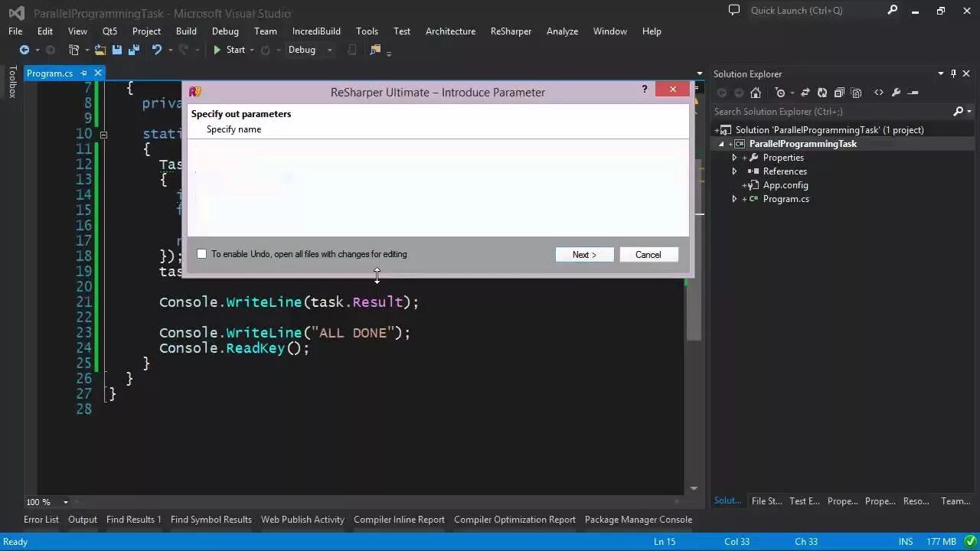Open the Output tab at bottom

pyautogui.click(x=83, y=520)
